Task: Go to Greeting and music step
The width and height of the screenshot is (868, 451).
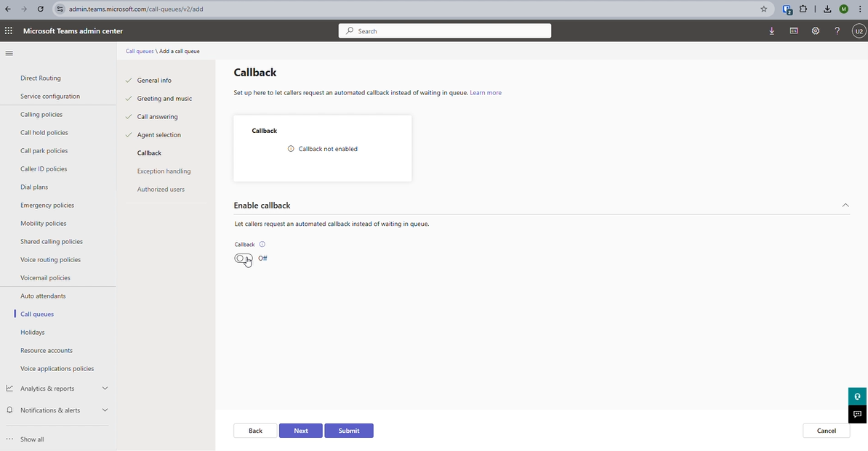Action: tap(164, 98)
